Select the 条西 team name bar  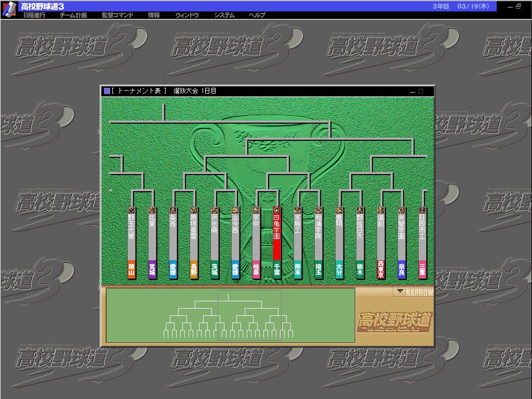coord(172,237)
